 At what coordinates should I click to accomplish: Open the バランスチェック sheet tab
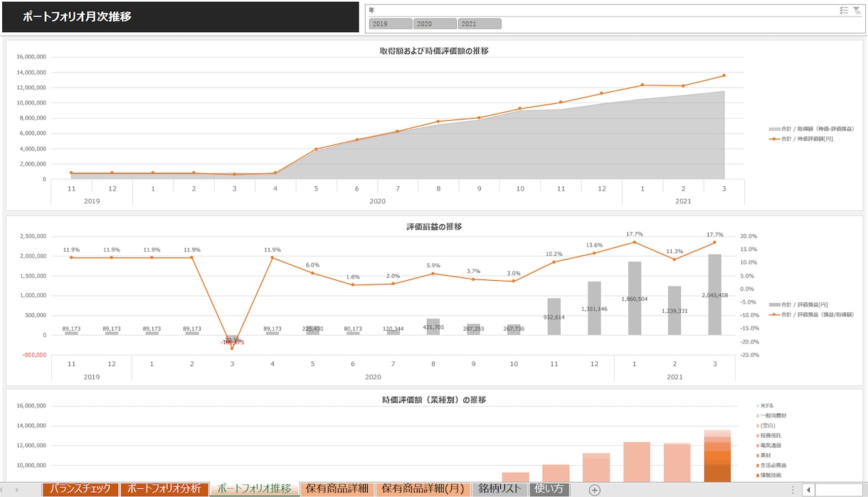80,489
